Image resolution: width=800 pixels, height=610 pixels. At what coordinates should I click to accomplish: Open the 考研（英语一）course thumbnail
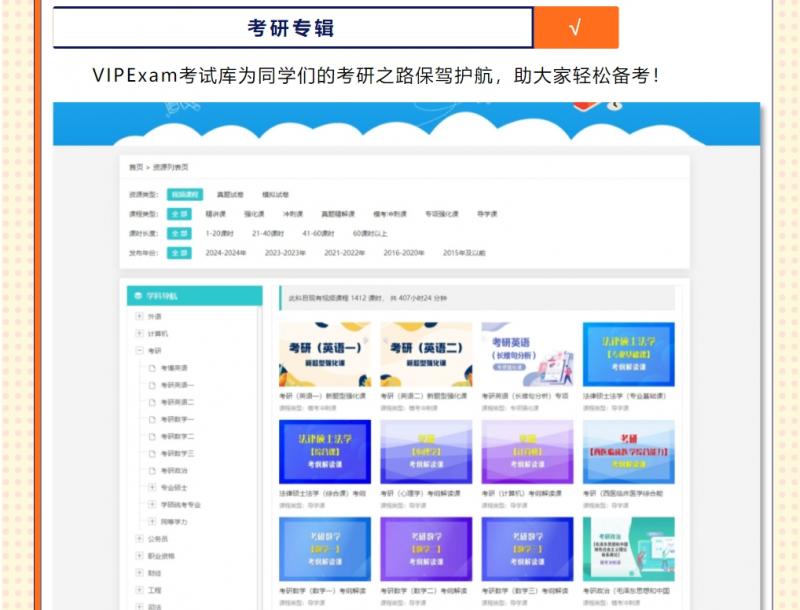(325, 354)
